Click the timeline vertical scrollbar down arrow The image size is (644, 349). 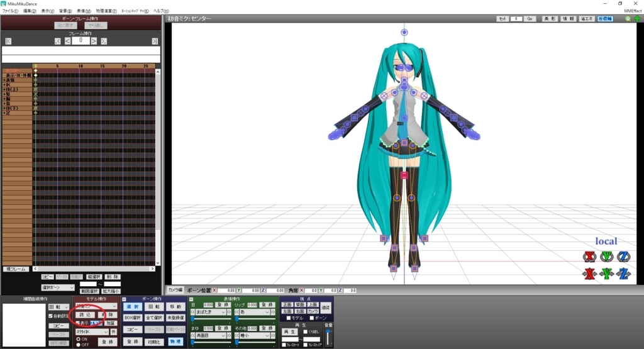(x=158, y=263)
